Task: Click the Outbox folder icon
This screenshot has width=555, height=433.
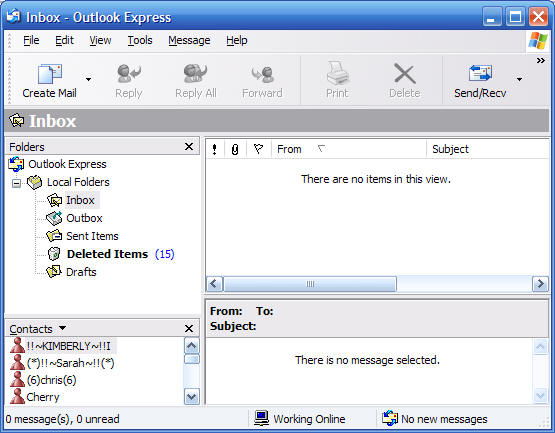Action: pyautogui.click(x=54, y=218)
